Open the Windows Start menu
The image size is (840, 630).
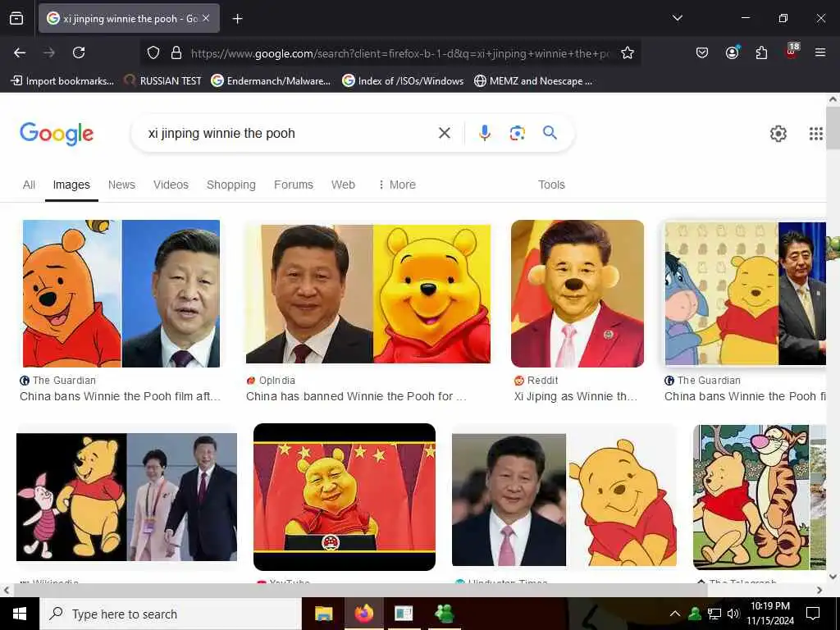click(x=20, y=614)
